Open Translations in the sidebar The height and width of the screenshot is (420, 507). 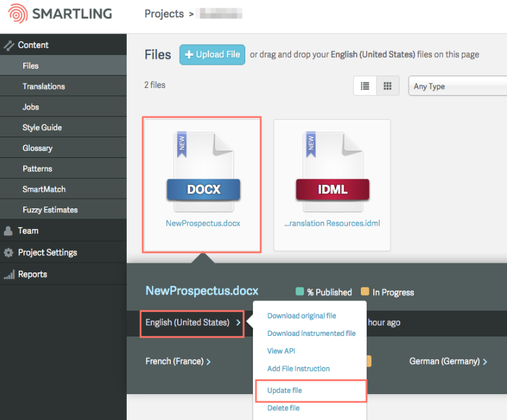pyautogui.click(x=63, y=87)
